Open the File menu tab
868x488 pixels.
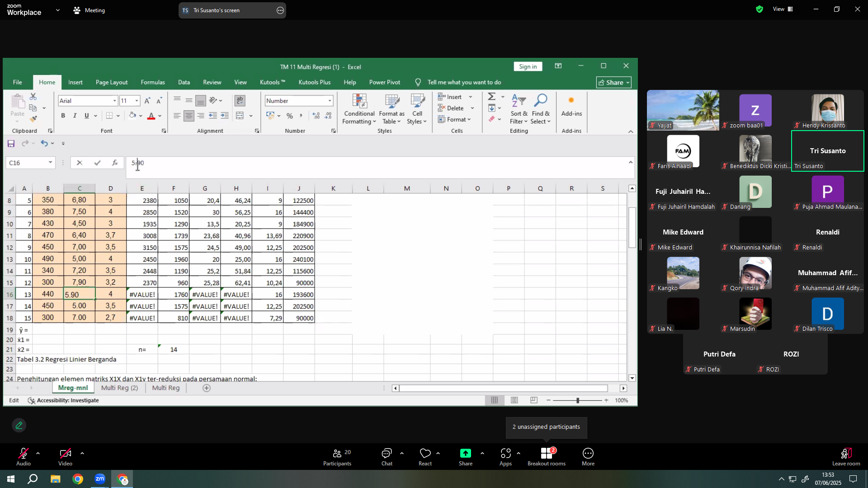(x=18, y=82)
